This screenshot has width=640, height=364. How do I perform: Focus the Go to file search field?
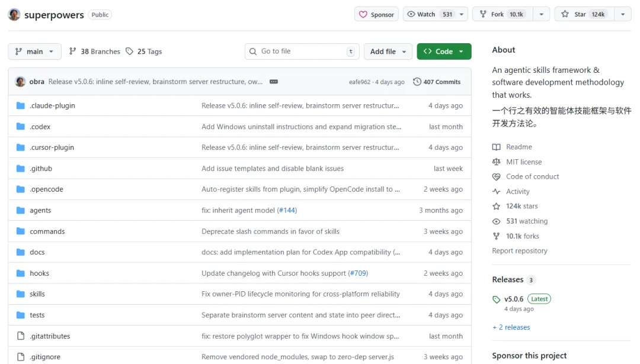click(302, 51)
